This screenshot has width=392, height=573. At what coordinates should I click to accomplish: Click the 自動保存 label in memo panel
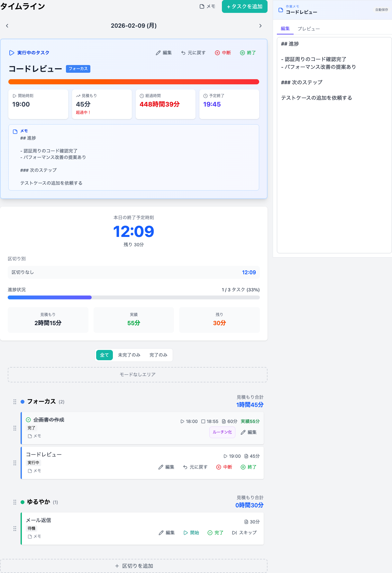(x=382, y=10)
